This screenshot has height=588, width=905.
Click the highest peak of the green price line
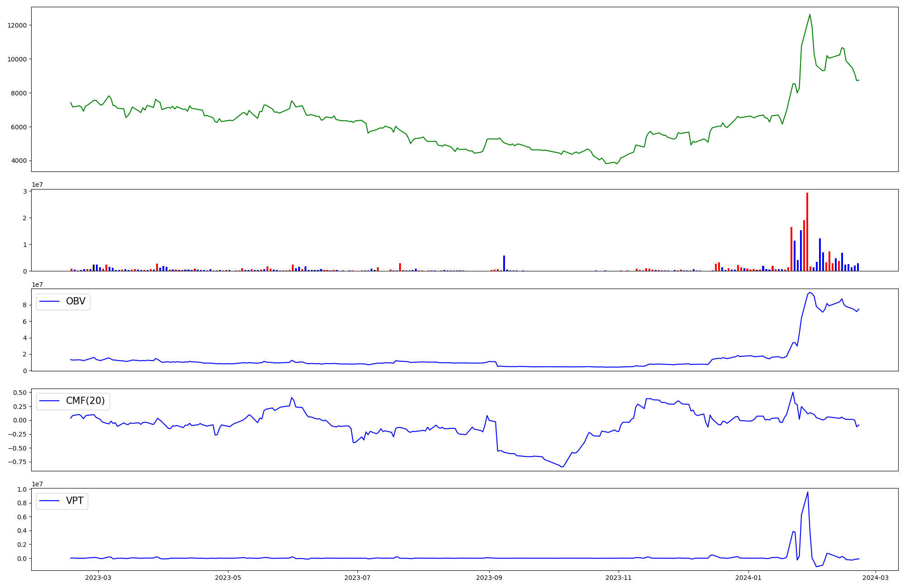point(810,14)
